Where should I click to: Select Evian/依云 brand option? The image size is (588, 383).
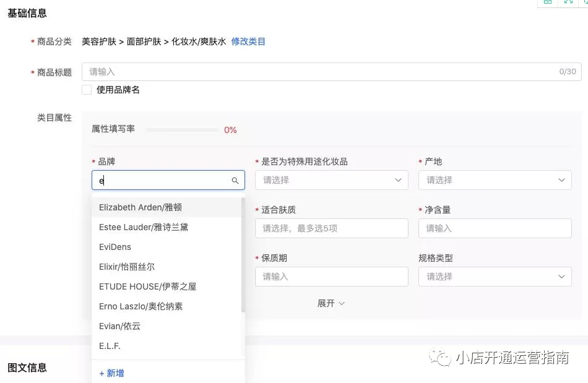[166, 327]
